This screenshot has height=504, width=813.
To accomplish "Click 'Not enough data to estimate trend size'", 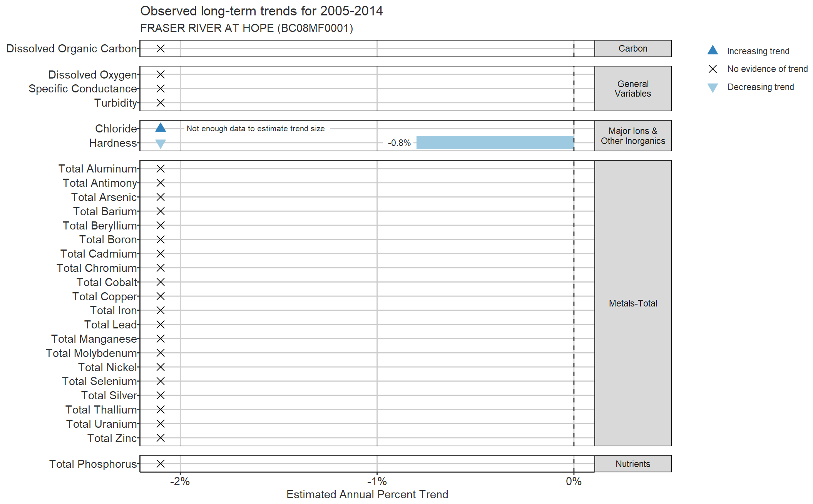I will [256, 129].
